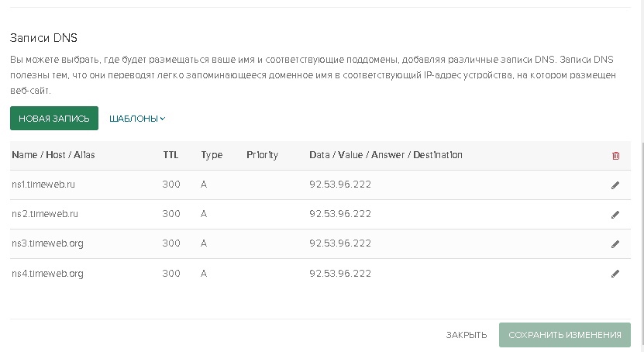Select the ns2.timeweb.ru host name cell
The width and height of the screenshot is (644, 352).
(45, 214)
